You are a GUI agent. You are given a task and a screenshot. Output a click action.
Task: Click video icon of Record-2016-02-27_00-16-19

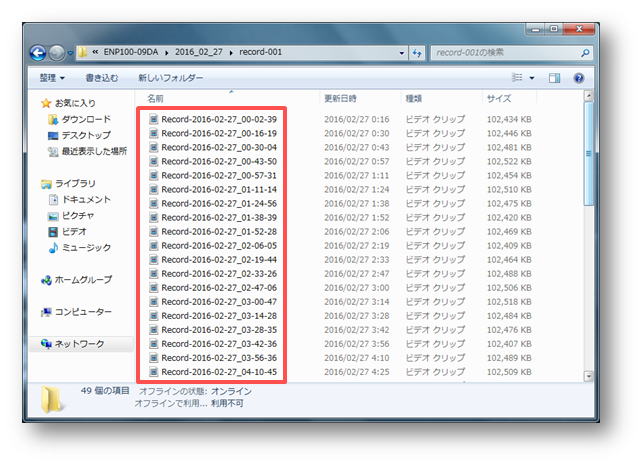pos(154,133)
